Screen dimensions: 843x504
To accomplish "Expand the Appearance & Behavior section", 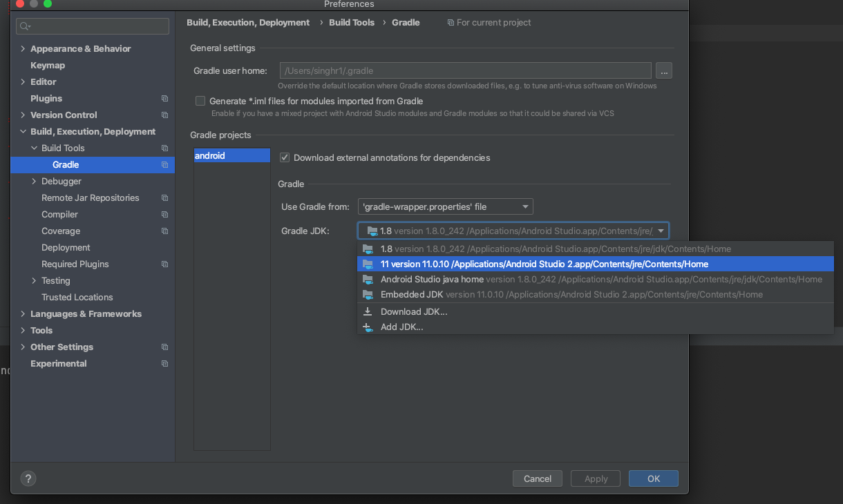I will point(23,49).
